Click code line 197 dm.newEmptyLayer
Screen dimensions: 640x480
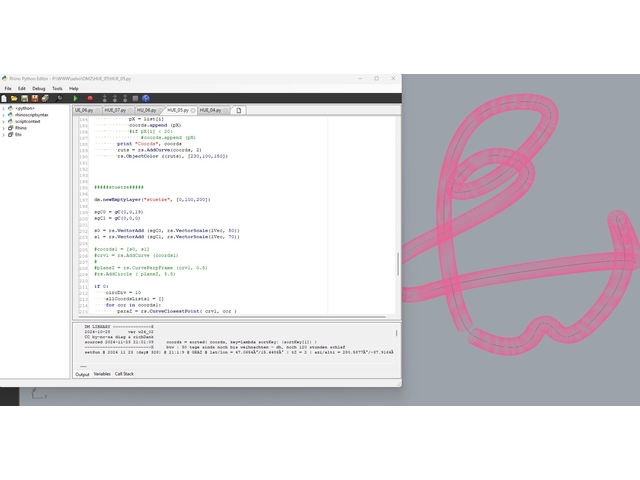[x=152, y=200]
